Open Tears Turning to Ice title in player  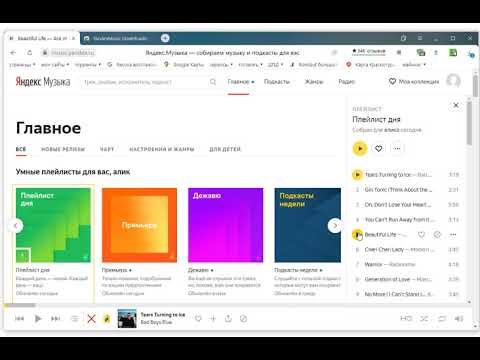point(163,314)
